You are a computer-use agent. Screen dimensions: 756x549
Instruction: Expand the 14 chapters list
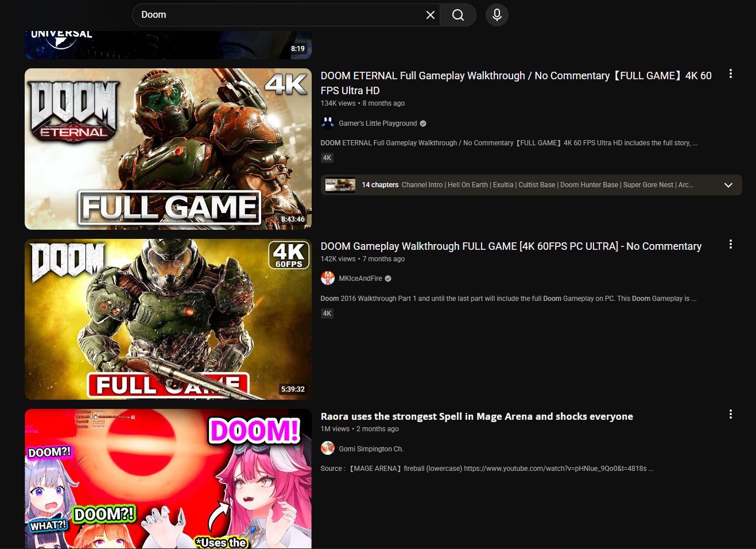728,185
